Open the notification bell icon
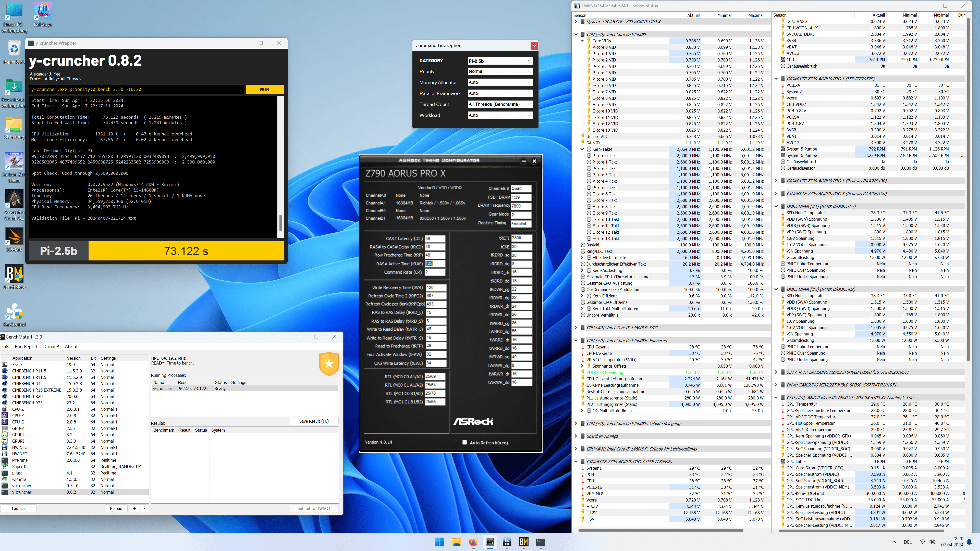This screenshot has width=980, height=551. point(969,542)
